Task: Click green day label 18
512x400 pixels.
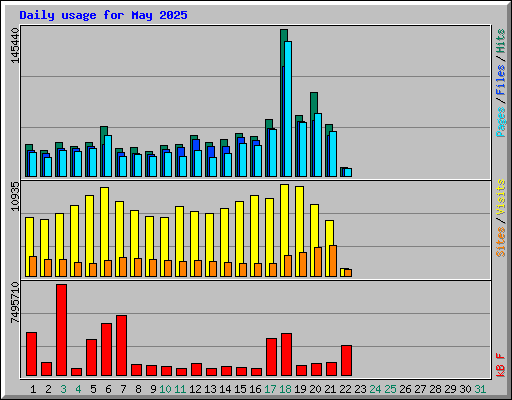Action: (x=285, y=389)
